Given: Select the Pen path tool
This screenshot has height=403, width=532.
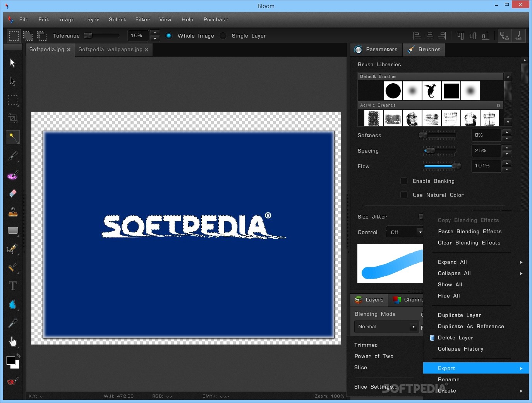Looking at the screenshot, I should coord(13,249).
